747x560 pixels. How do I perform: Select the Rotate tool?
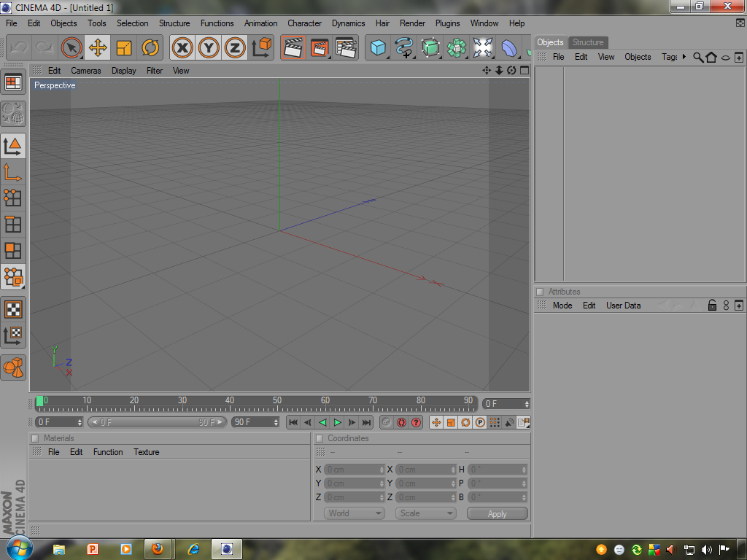pyautogui.click(x=150, y=48)
